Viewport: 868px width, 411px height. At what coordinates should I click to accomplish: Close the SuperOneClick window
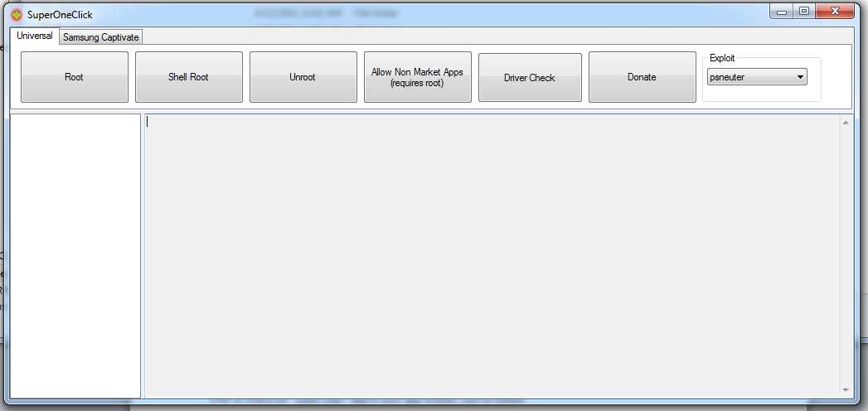(835, 12)
